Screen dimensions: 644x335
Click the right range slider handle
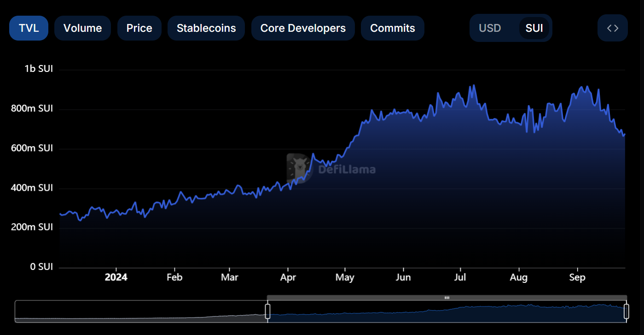(626, 311)
